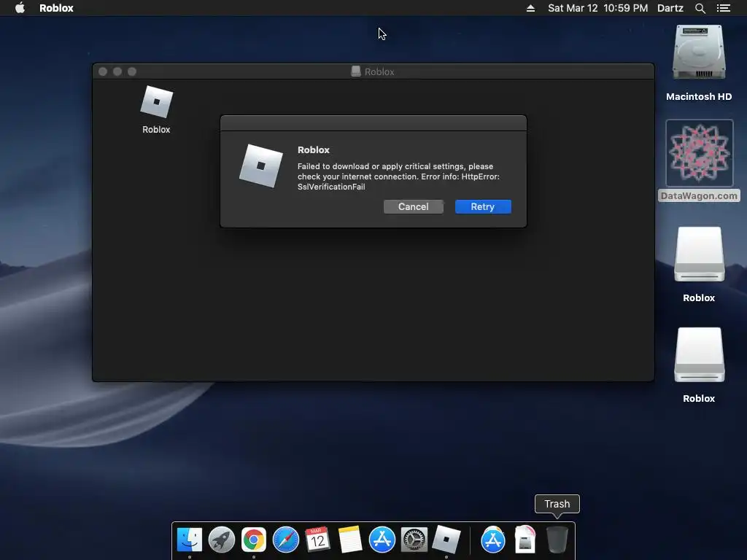Open Calendar from the dock
The image size is (747, 560).
(318, 540)
